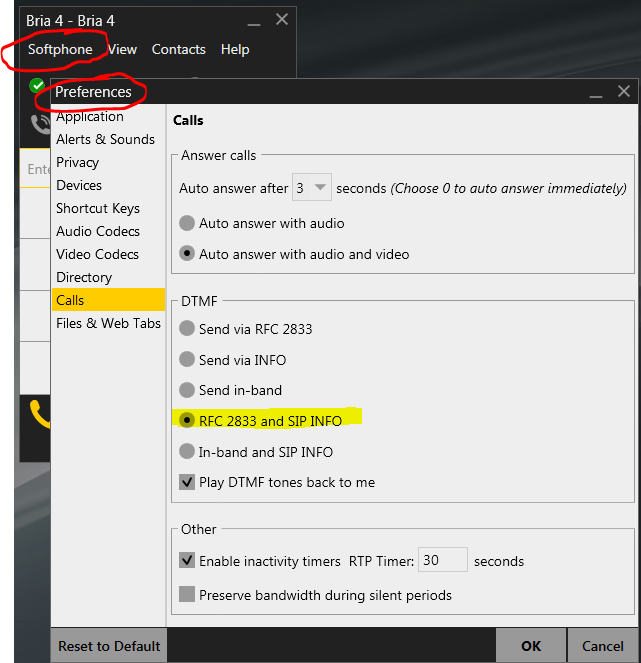Open the Softphone menu

tap(60, 49)
